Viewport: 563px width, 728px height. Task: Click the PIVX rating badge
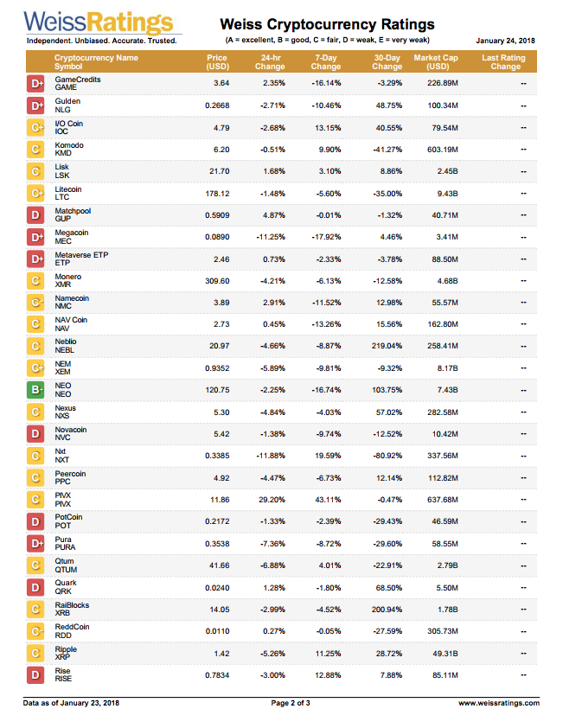coord(36,500)
